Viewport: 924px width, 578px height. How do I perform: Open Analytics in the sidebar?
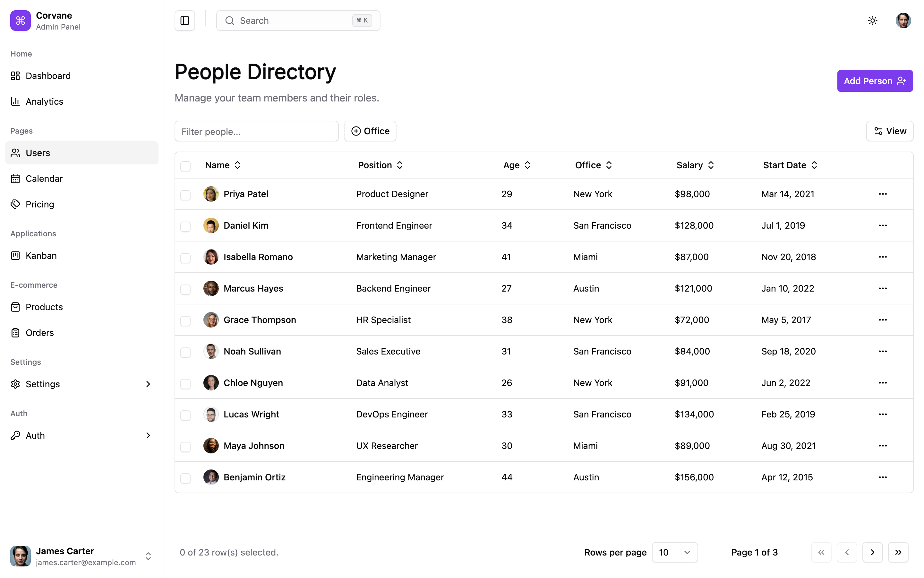coord(82,101)
